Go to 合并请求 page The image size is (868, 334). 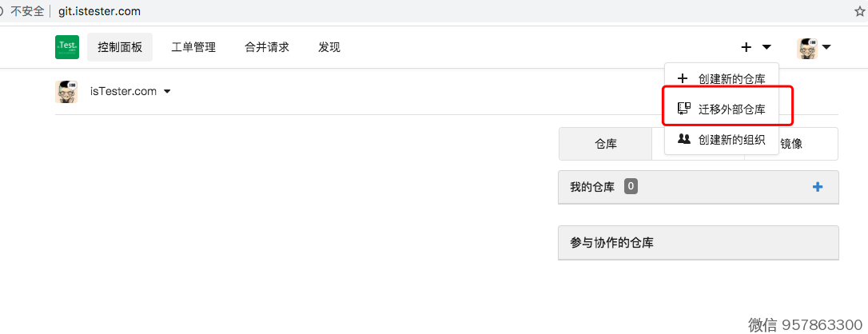(x=267, y=47)
